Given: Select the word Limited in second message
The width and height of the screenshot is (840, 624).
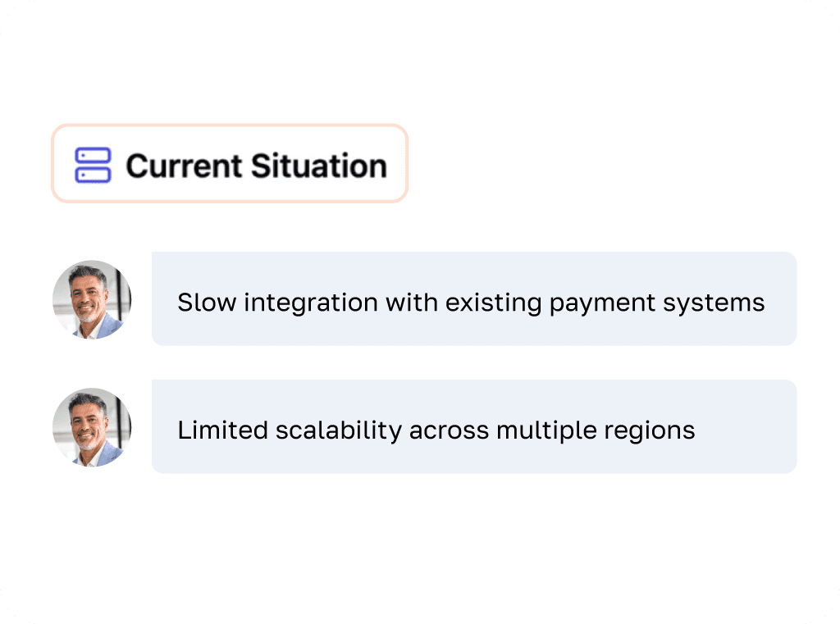Looking at the screenshot, I should (223, 430).
